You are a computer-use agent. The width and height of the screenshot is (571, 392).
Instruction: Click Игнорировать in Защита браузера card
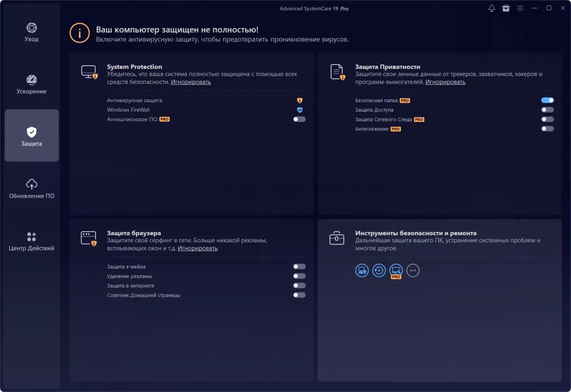pyautogui.click(x=197, y=248)
